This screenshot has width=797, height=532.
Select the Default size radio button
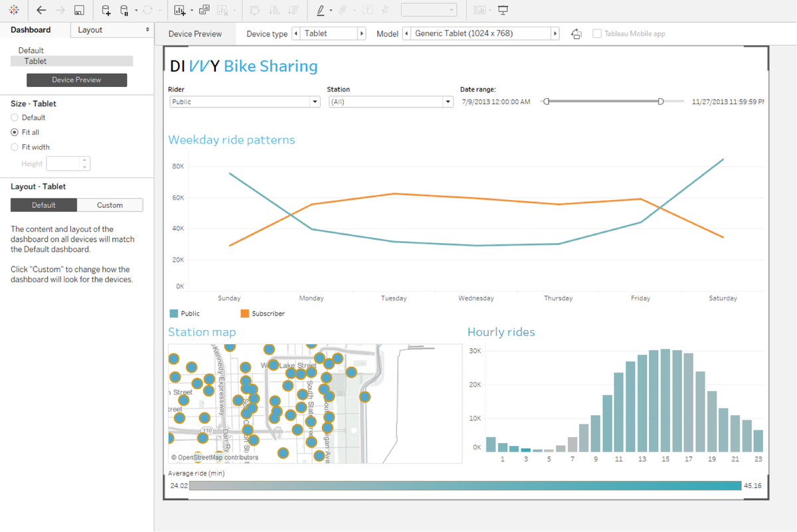tap(15, 118)
